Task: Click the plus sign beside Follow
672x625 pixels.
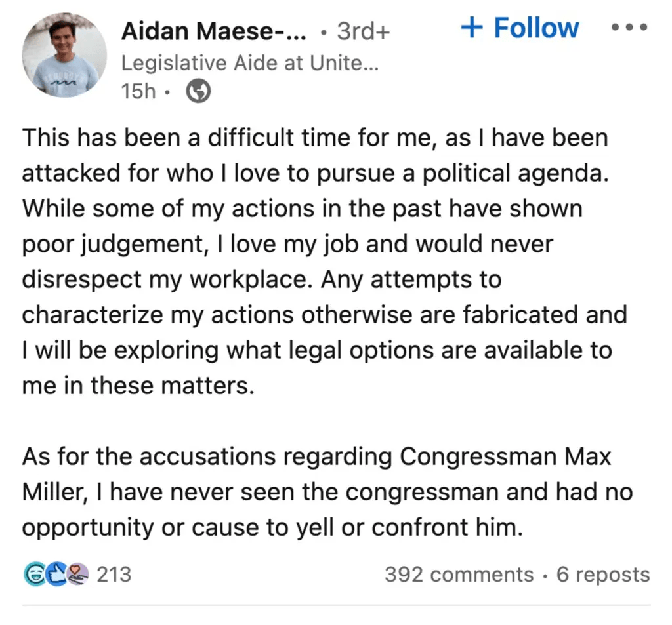Action: (472, 28)
